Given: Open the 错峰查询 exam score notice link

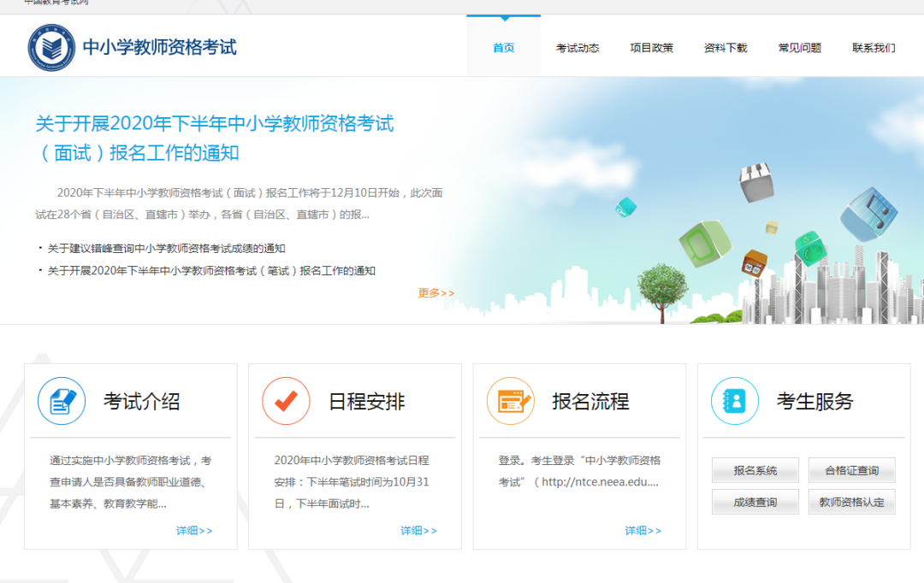Looking at the screenshot, I should (166, 249).
